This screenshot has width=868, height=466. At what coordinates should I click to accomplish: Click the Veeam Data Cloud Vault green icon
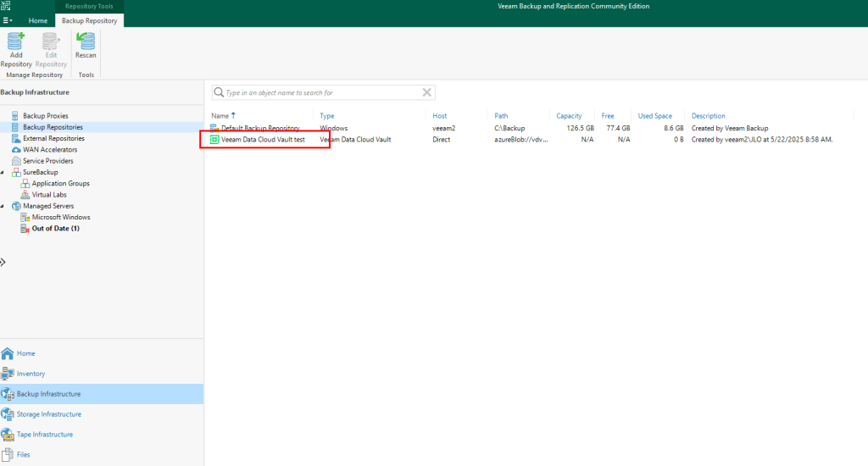214,140
